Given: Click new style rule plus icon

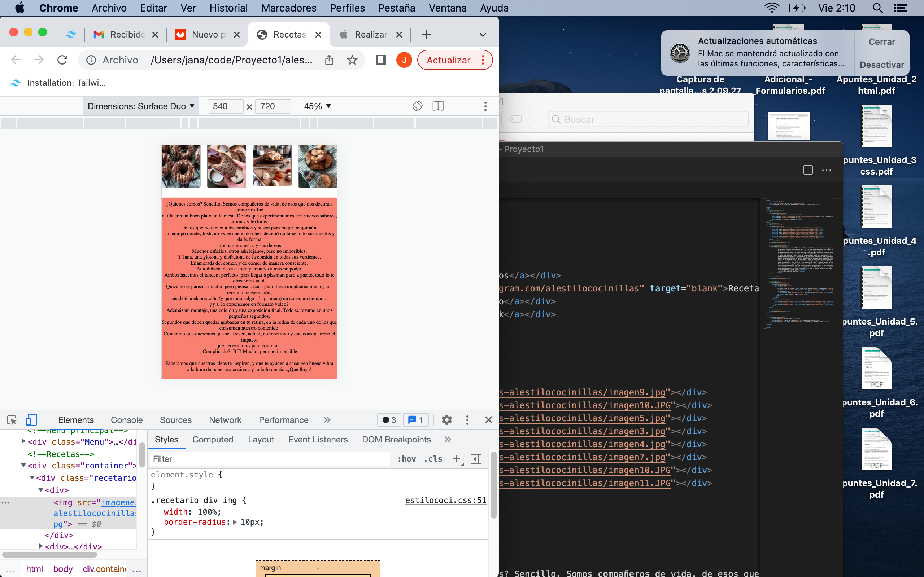Looking at the screenshot, I should pyautogui.click(x=456, y=459).
